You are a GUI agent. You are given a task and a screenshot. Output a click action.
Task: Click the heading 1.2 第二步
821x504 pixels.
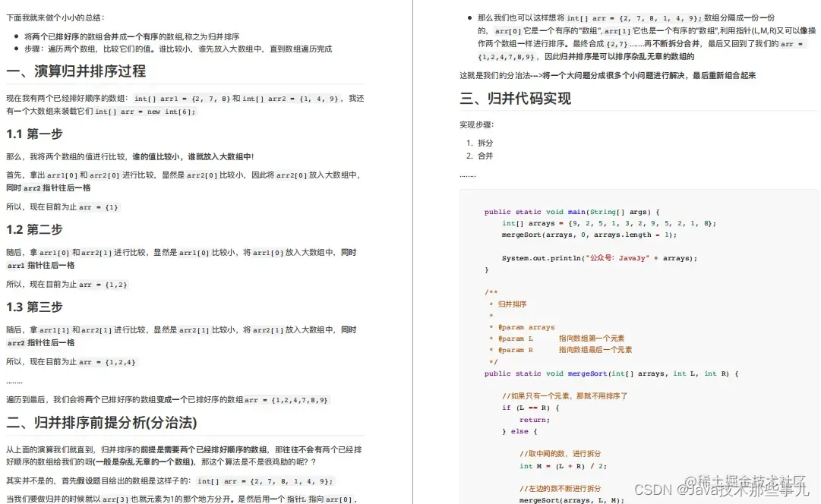(35, 230)
